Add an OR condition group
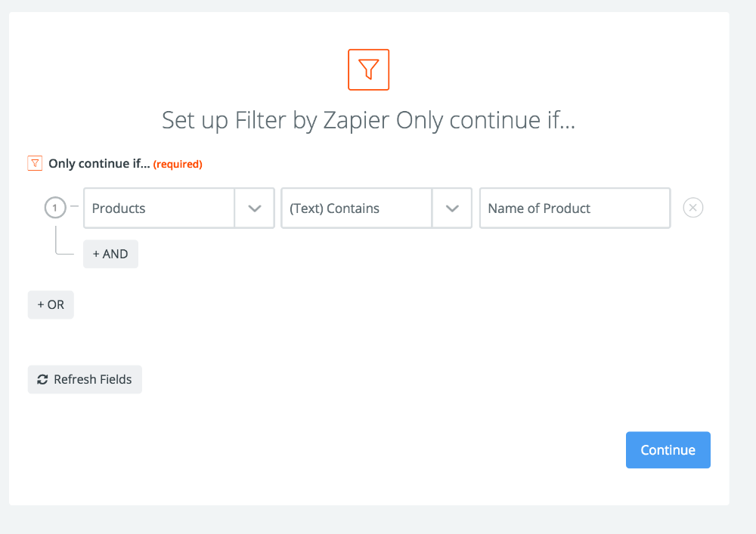 point(51,304)
